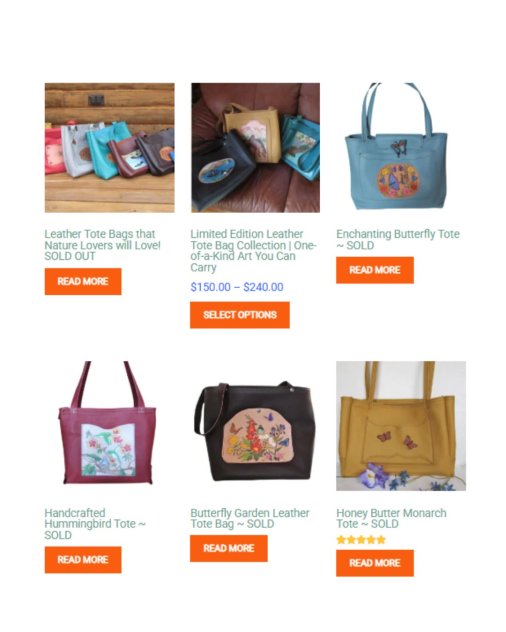Click Read More under Enchanting Butterfly Tote
Image resolution: width=506 pixels, height=632 pixels.
pyautogui.click(x=375, y=270)
